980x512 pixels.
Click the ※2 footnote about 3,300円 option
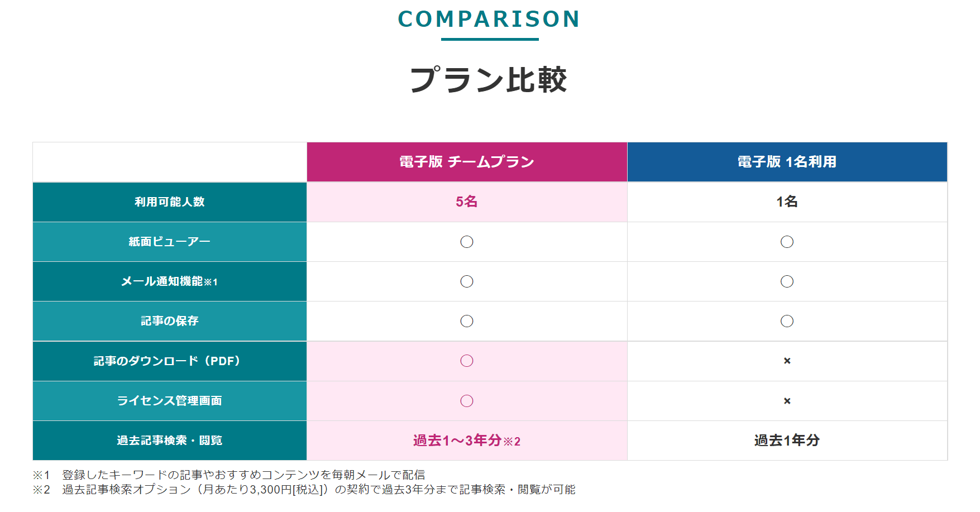coord(304,490)
